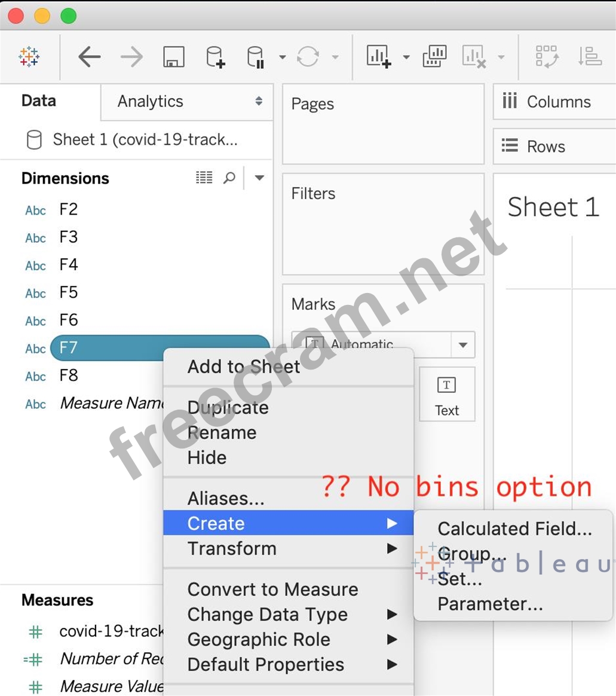616x696 pixels.
Task: Open the Dimensions header dropdown arrow
Action: (259, 178)
